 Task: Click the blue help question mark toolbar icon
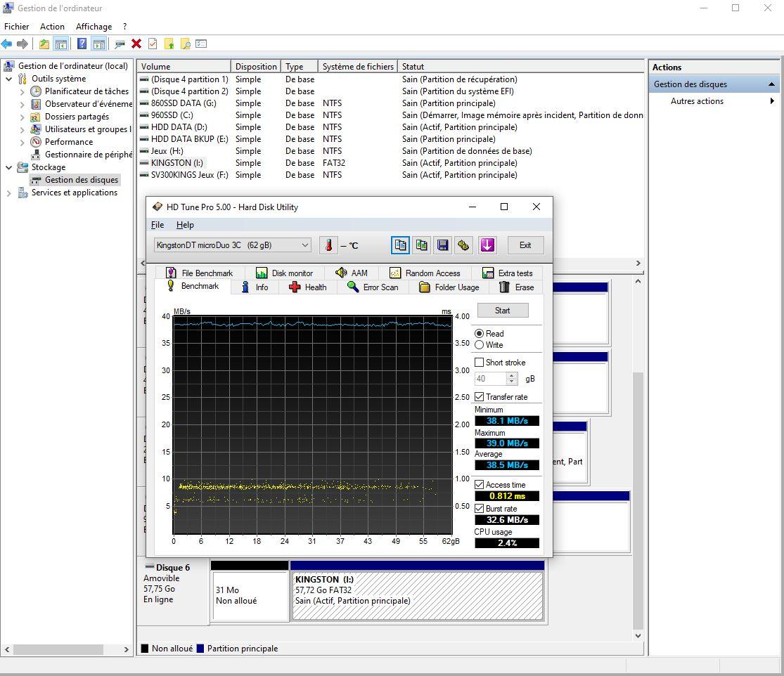coord(82,44)
